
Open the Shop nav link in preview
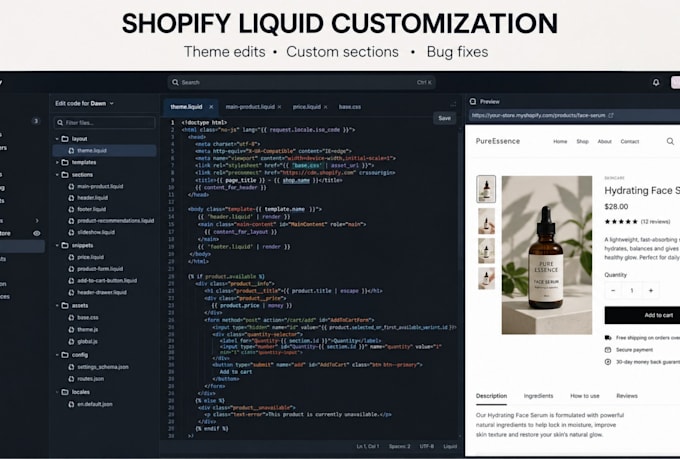[582, 141]
